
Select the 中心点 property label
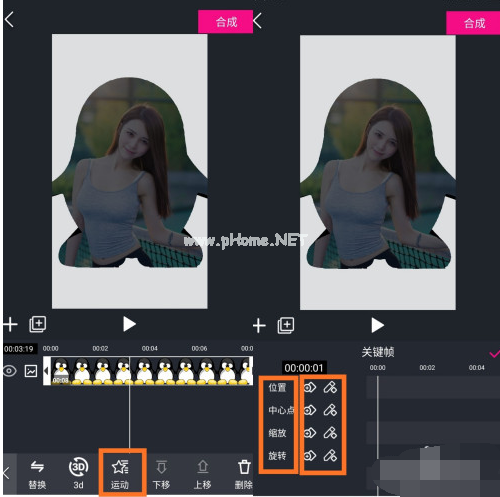pyautogui.click(x=281, y=410)
